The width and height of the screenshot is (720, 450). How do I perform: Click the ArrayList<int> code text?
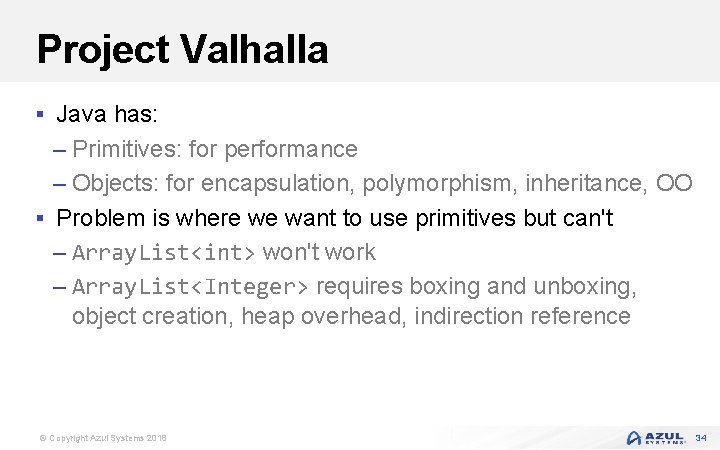pyautogui.click(x=163, y=253)
